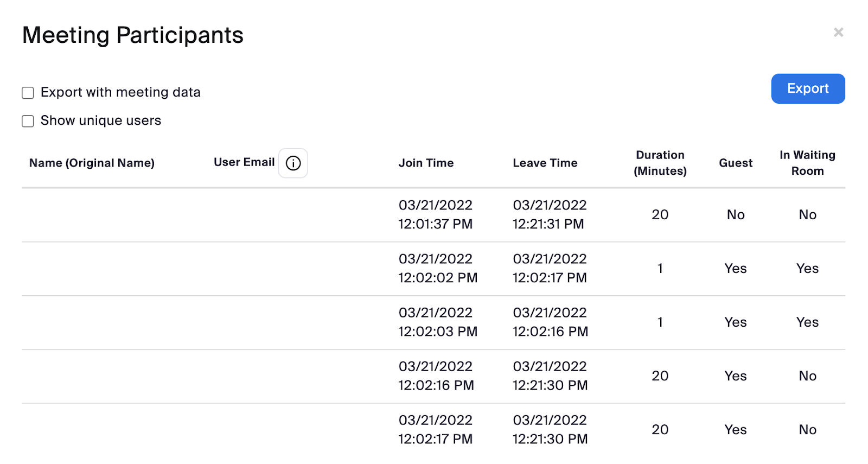Close the Meeting Participants dialog
The height and width of the screenshot is (464, 868).
(838, 33)
